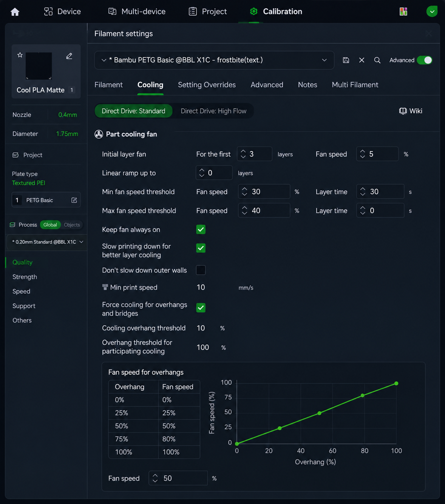Collapse the preset list chevron left of name
This screenshot has height=504, width=445.
(x=104, y=60)
